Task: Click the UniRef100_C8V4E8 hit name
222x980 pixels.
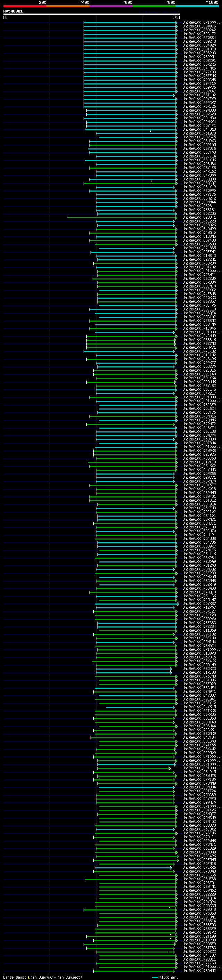Action: pos(199,168)
